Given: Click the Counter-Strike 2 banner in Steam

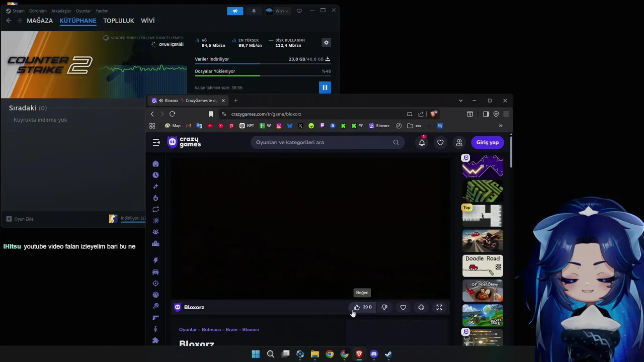Looking at the screenshot, I should [x=49, y=64].
